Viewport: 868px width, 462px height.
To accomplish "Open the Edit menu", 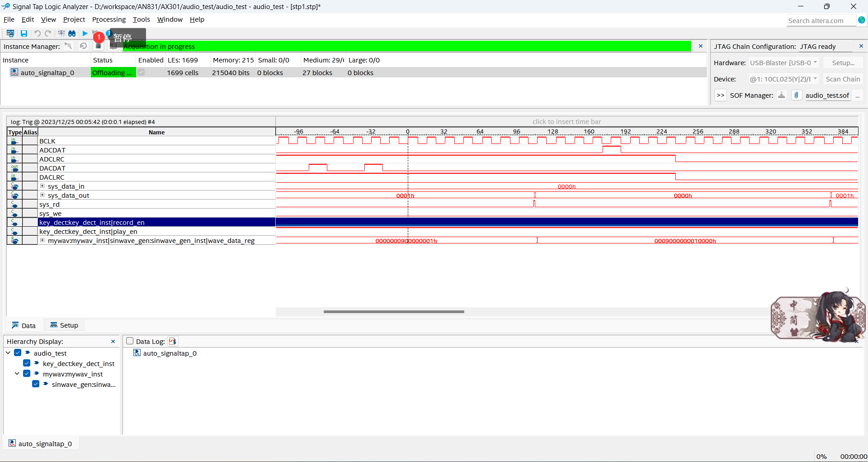I will 28,19.
